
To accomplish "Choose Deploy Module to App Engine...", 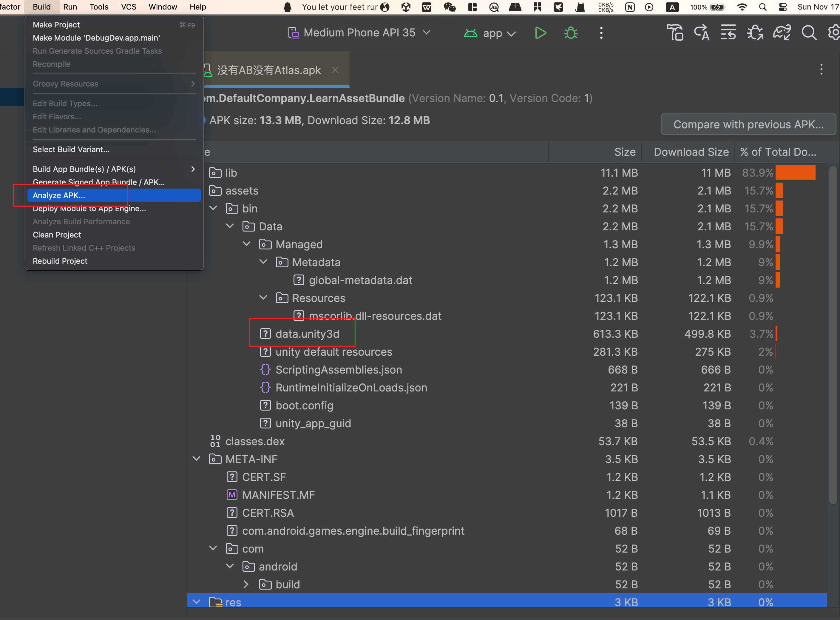I will pyautogui.click(x=114, y=208).
